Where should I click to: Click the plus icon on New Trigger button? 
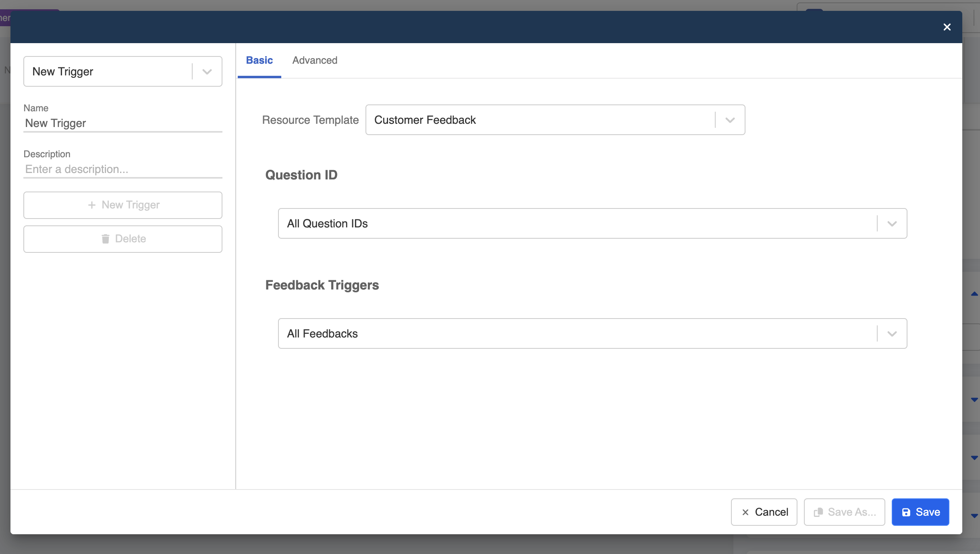[x=92, y=205]
